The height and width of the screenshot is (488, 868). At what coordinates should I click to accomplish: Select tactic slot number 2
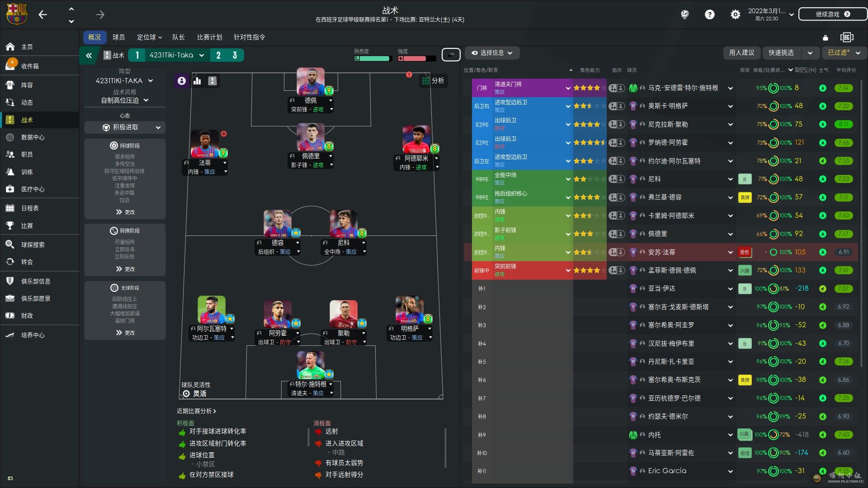[x=218, y=55]
